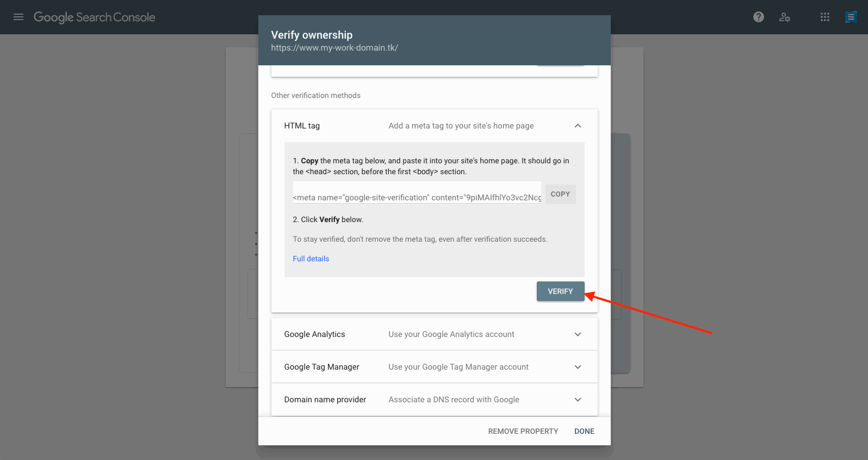Open the hamburger main menu
The width and height of the screenshot is (868, 460).
[x=18, y=17]
